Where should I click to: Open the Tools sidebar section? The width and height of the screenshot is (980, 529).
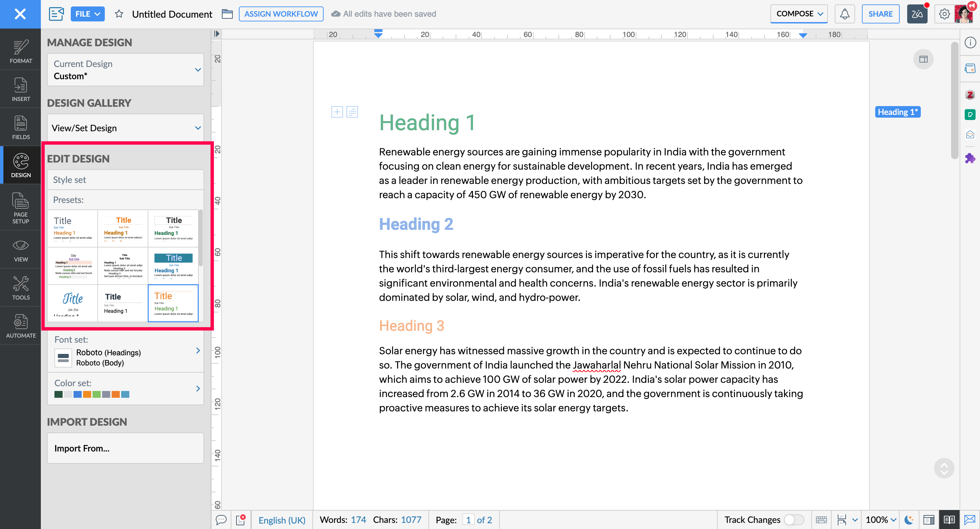[20, 288]
